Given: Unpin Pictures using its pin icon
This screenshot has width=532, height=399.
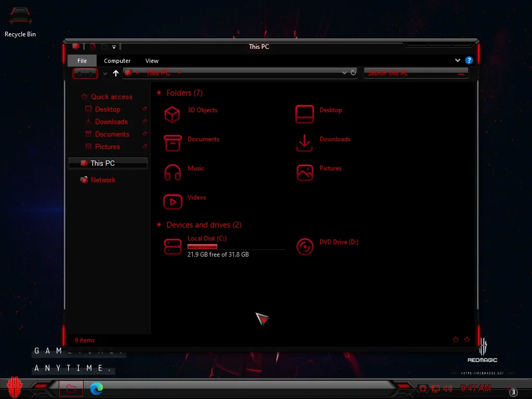Looking at the screenshot, I should (x=144, y=146).
